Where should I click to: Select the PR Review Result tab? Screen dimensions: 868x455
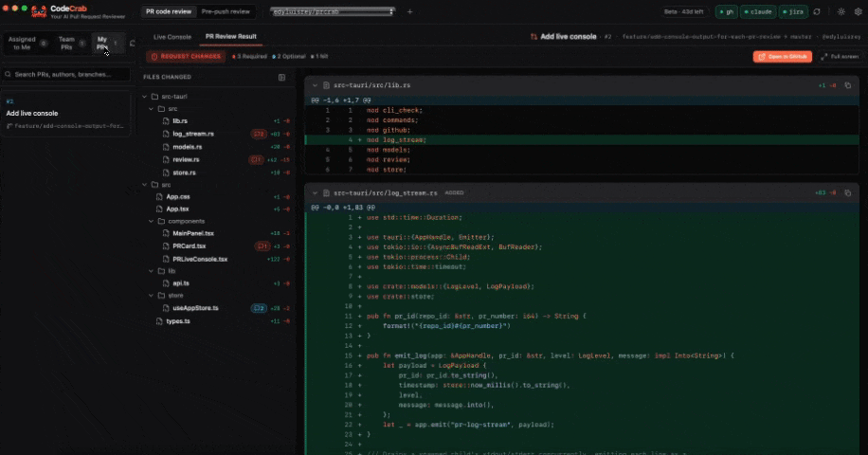[x=231, y=37]
